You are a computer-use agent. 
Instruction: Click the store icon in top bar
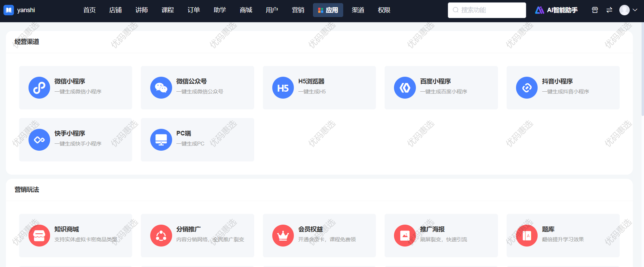(595, 10)
